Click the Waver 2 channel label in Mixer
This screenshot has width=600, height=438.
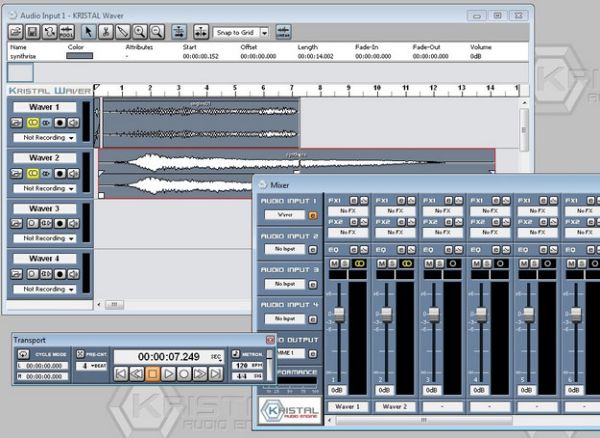point(395,407)
